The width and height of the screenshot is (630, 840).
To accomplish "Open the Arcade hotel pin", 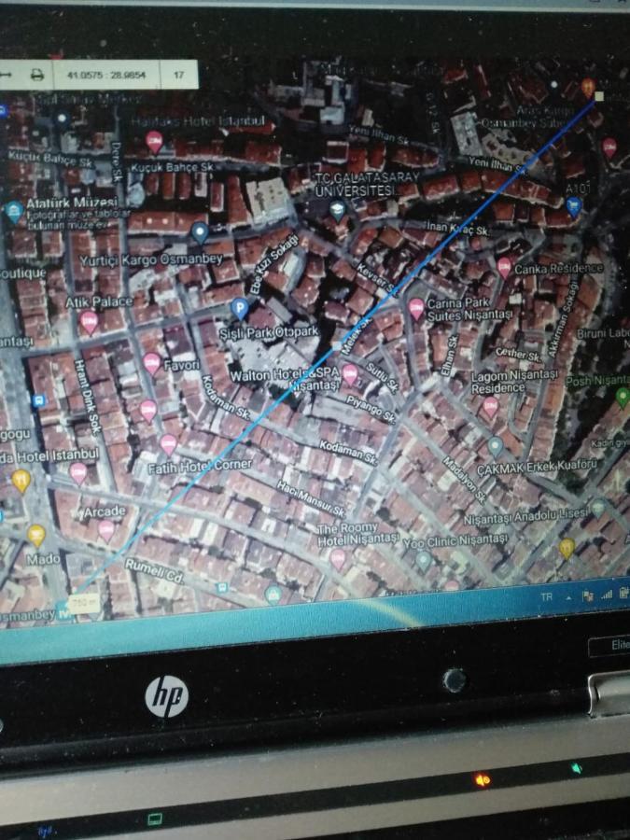I will 106,530.
